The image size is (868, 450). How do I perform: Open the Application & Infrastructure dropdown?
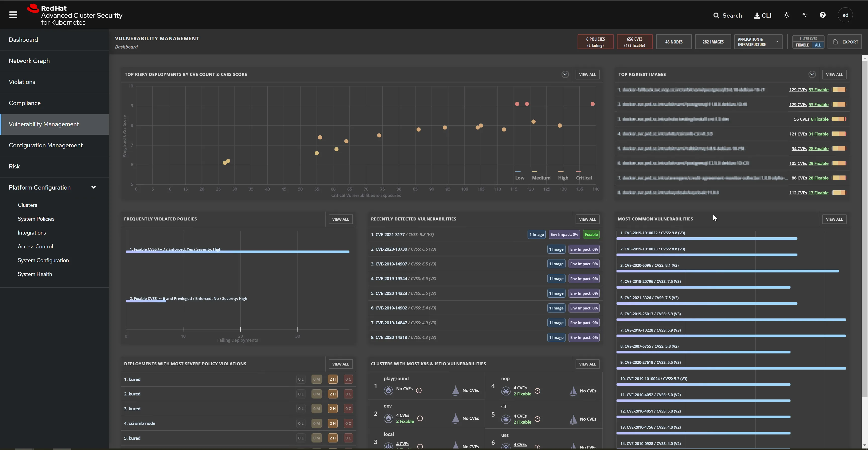(758, 41)
